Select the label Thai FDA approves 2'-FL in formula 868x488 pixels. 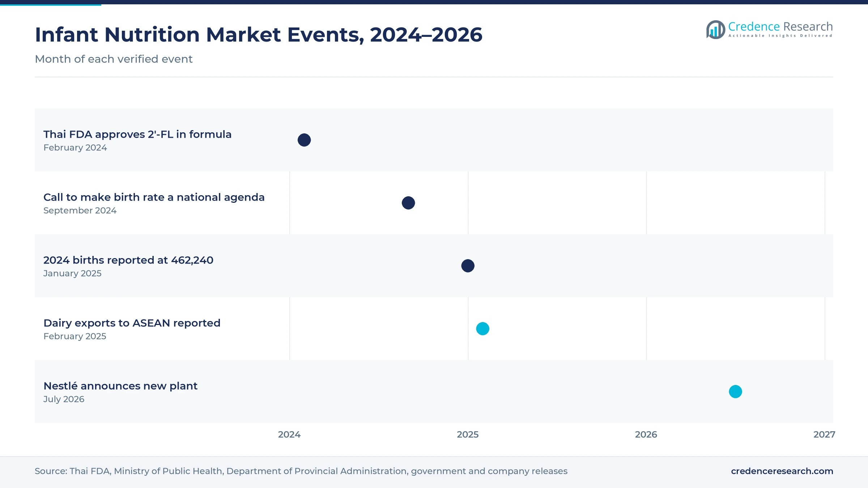pos(137,134)
